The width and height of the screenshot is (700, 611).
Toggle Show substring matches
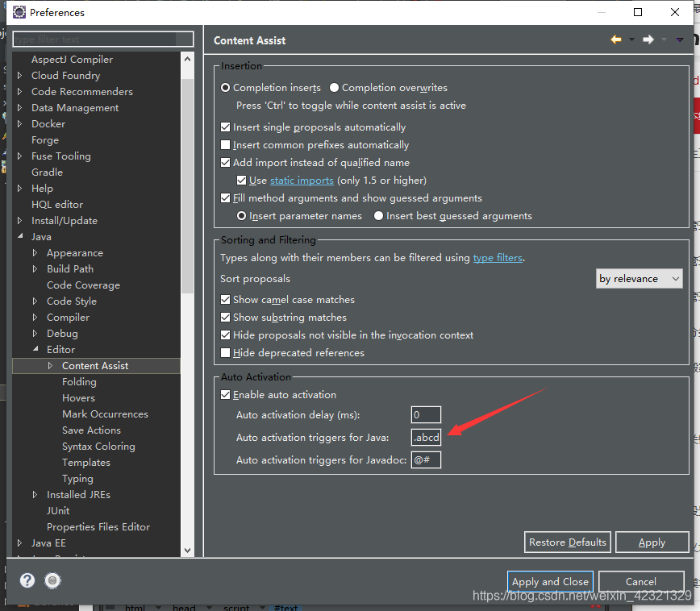coord(226,318)
